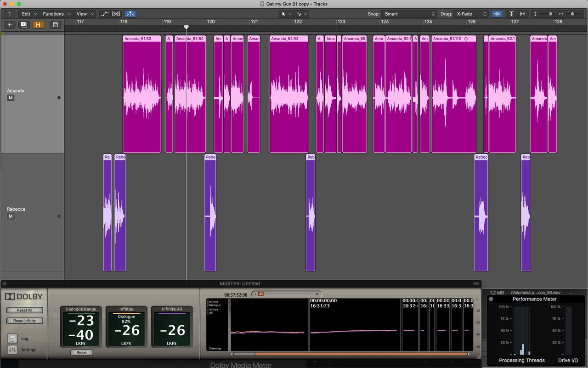Click the Infinite Dialogue meter display
This screenshot has height=368, width=588.
tap(126, 327)
